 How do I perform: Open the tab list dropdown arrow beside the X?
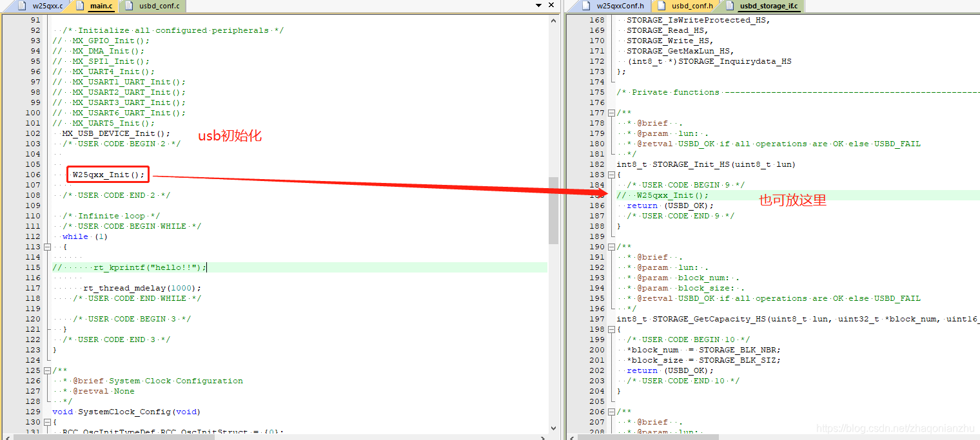click(x=538, y=6)
